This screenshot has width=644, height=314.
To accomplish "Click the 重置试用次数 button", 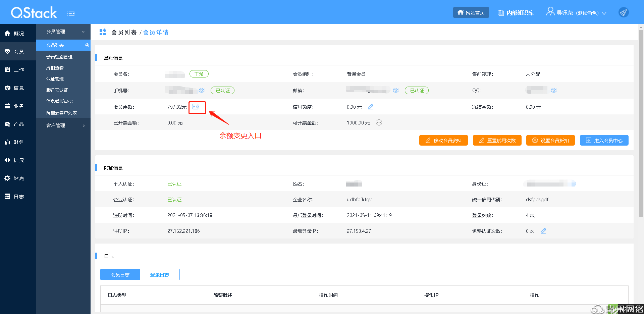I will (497, 140).
